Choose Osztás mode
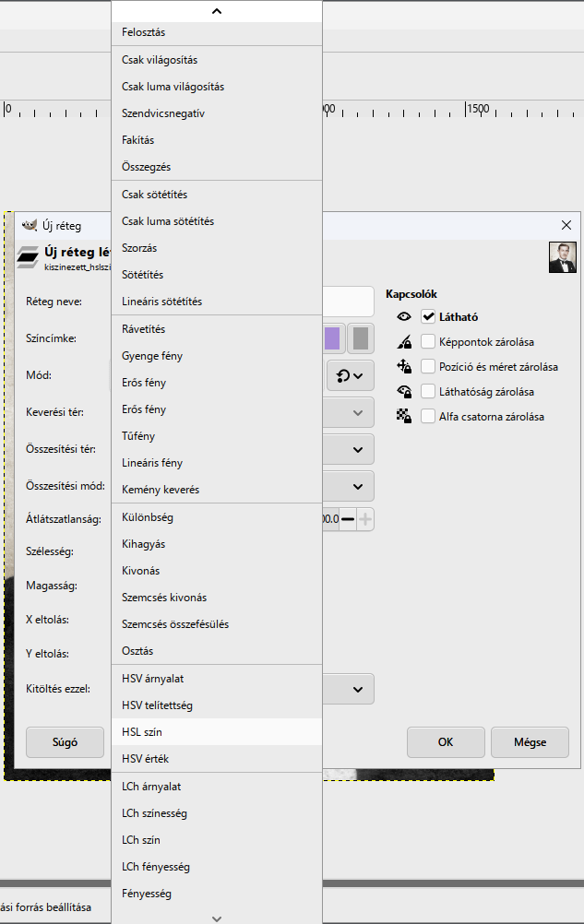 click(217, 651)
